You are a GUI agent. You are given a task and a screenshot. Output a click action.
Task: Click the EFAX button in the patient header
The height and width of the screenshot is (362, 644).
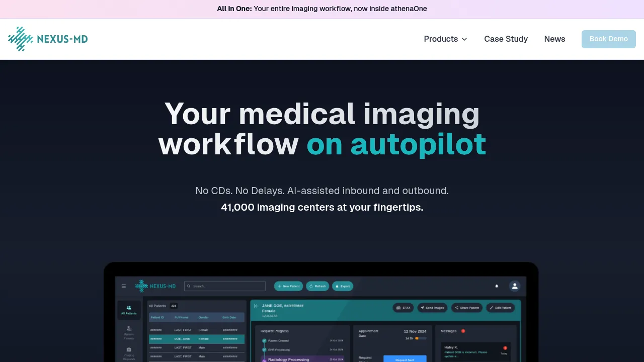coord(404,308)
